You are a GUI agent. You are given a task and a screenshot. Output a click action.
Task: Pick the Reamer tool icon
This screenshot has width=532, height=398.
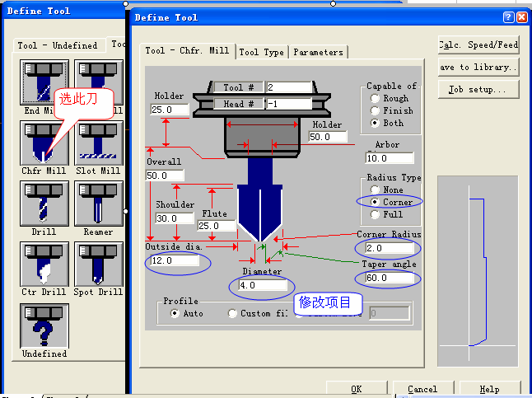(98, 204)
